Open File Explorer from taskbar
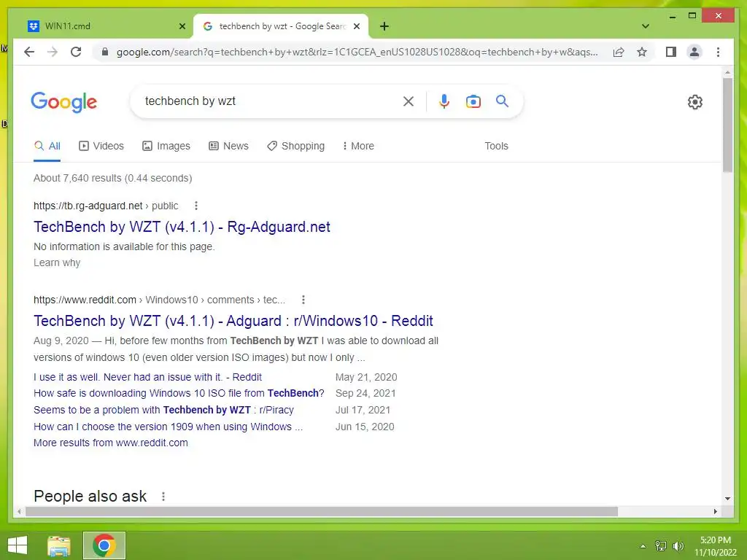 (59, 545)
